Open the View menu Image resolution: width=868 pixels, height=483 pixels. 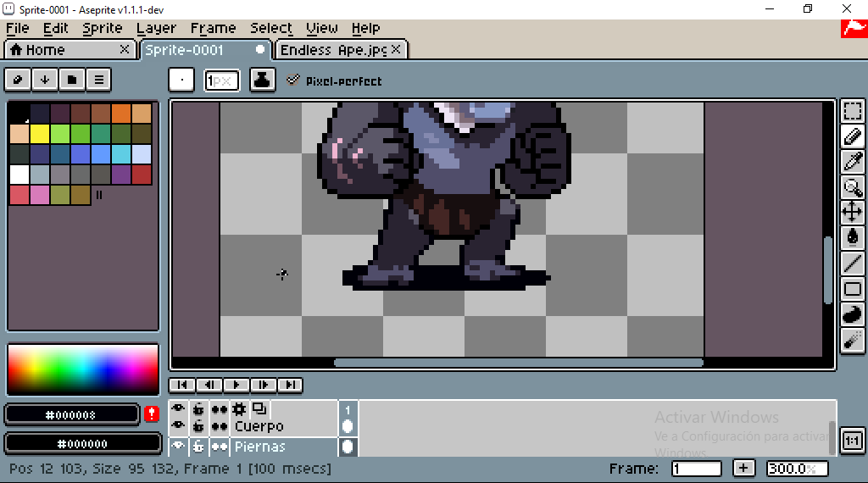(x=321, y=28)
